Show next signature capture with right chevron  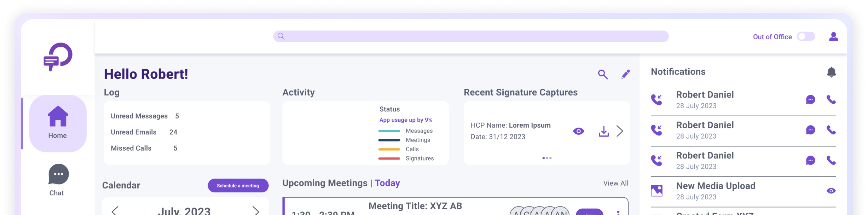620,131
